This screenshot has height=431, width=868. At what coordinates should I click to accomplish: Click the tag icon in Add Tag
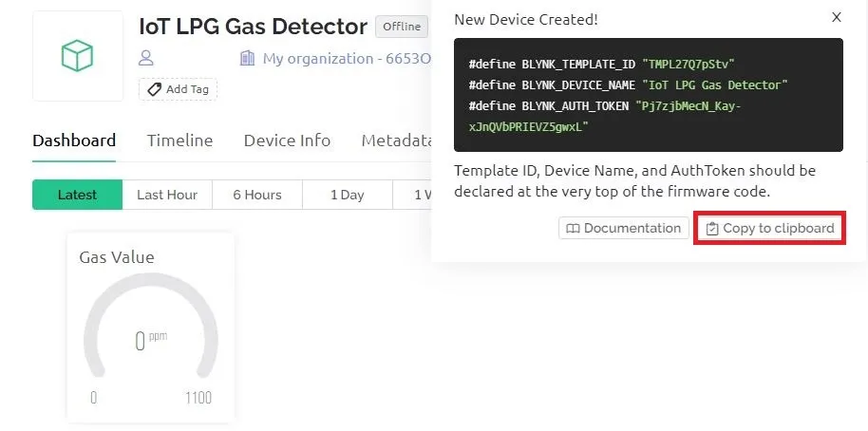coord(155,89)
